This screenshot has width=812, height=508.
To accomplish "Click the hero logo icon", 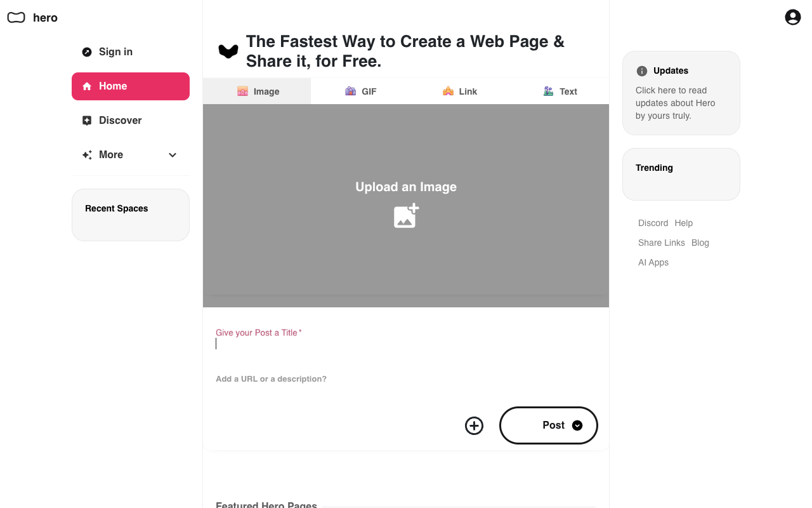I will pyautogui.click(x=16, y=18).
